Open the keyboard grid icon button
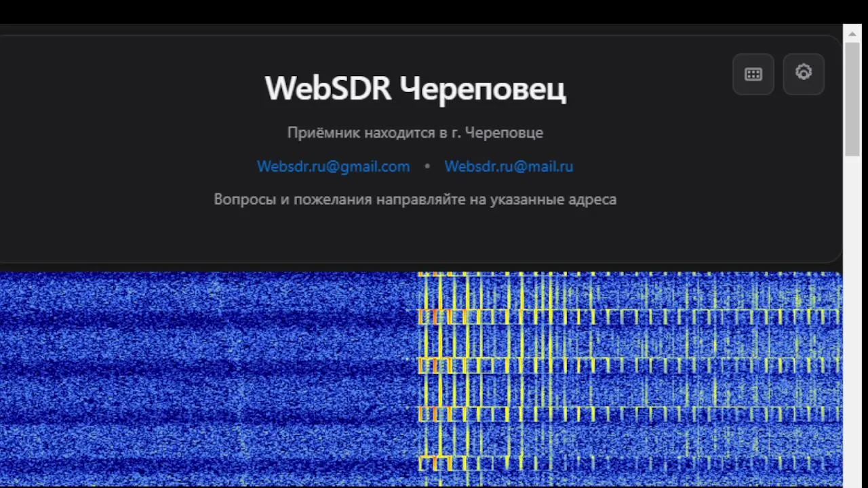The height and width of the screenshot is (488, 868). [753, 74]
